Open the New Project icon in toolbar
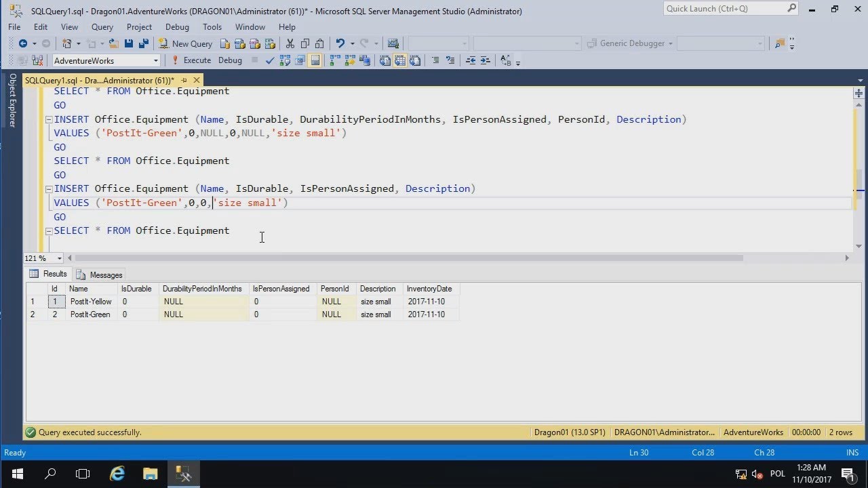The image size is (868, 488). coord(66,43)
